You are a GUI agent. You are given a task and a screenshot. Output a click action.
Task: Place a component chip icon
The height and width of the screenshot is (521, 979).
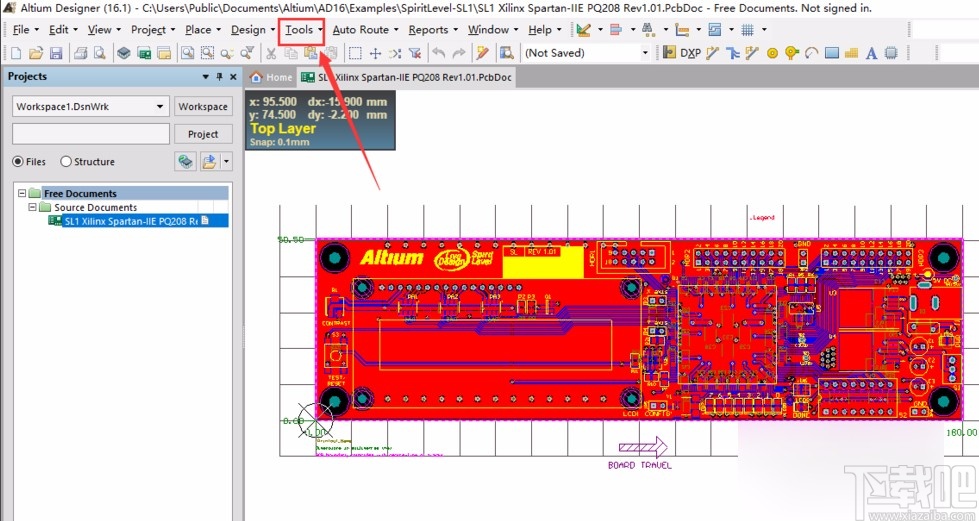coord(891,53)
